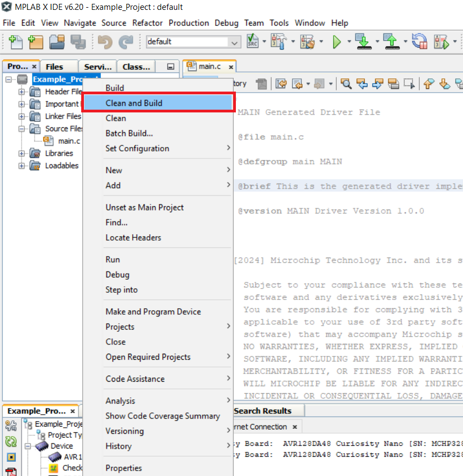Switch to the Class... panel tab
Viewport: 463px width, 476px height.
pos(136,66)
